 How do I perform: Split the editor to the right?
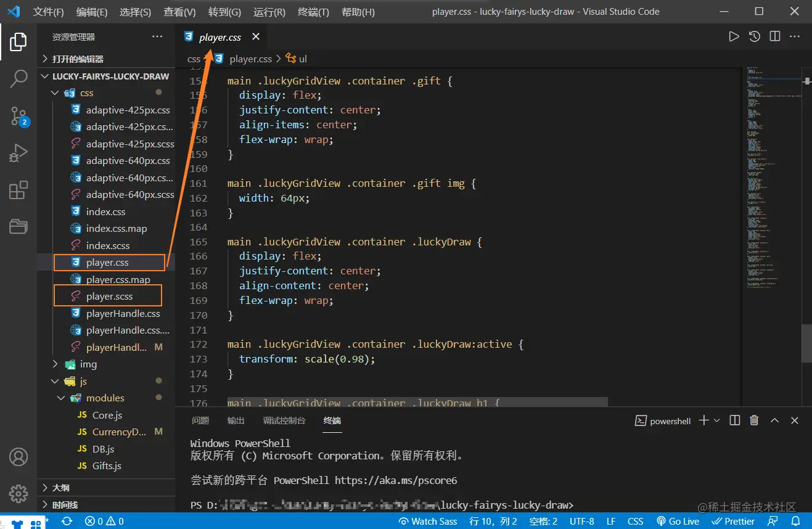775,37
